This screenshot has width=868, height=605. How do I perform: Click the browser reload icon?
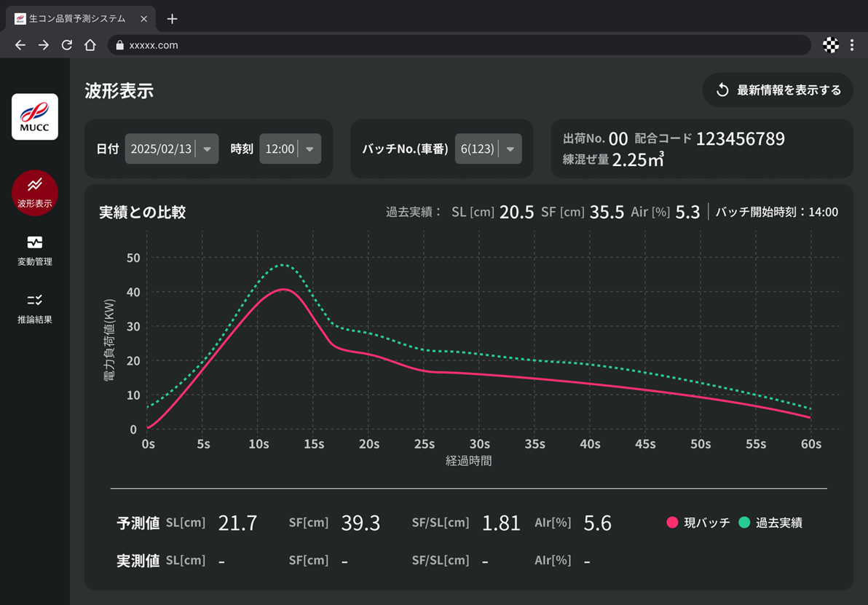[x=67, y=45]
